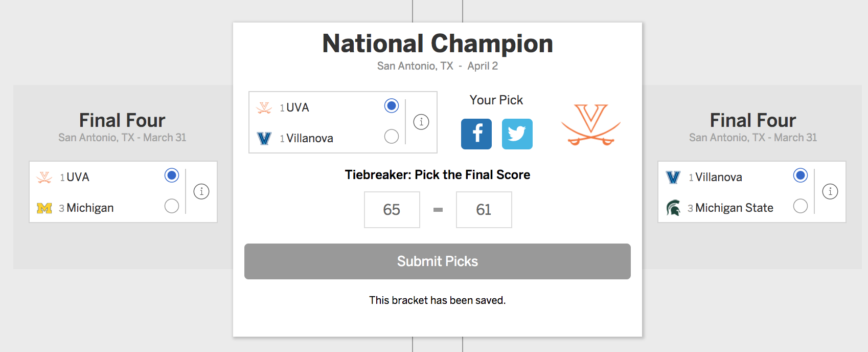Select UVA radio in National Champion box
Viewport: 868px width, 352px height.
[x=391, y=106]
